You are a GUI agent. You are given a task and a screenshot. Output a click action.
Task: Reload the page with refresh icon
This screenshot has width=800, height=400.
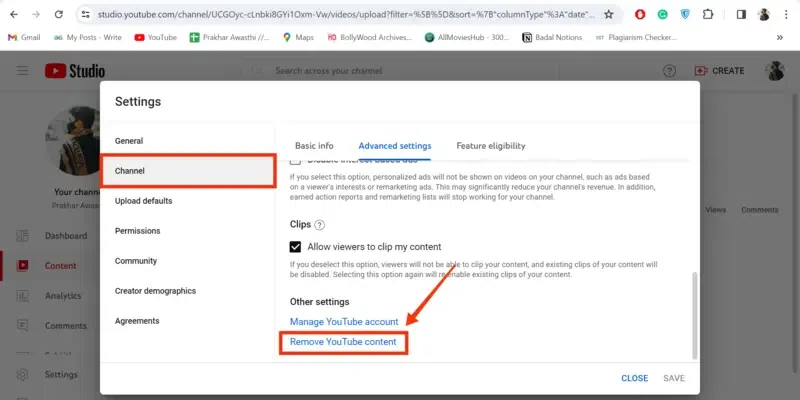(59, 15)
